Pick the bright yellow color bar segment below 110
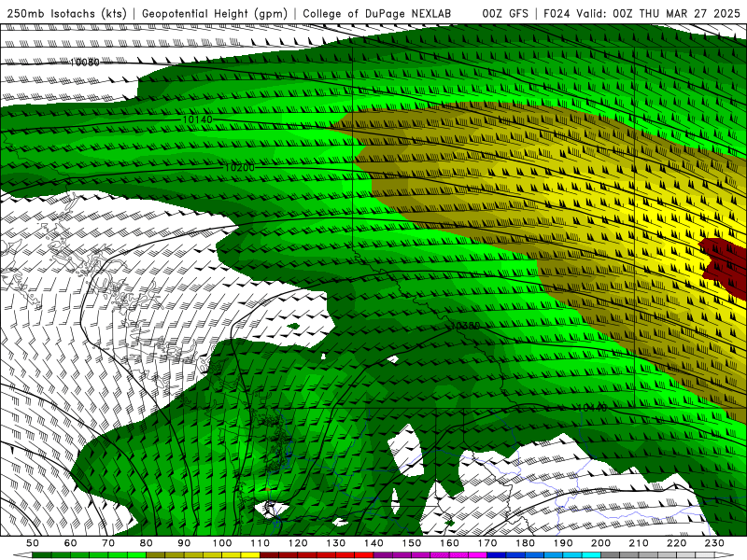 [250, 555]
